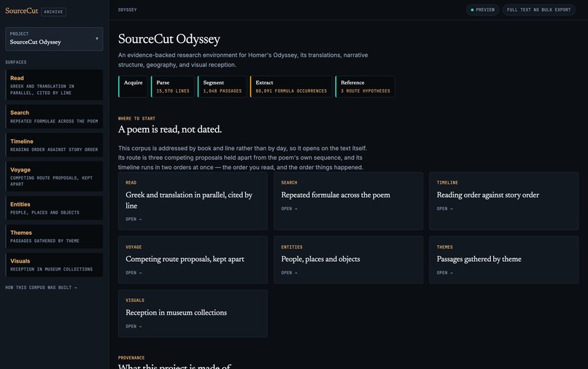Image resolution: width=588 pixels, height=369 pixels.
Task: Click 'Full text no bulk export' pill
Action: coord(538,9)
